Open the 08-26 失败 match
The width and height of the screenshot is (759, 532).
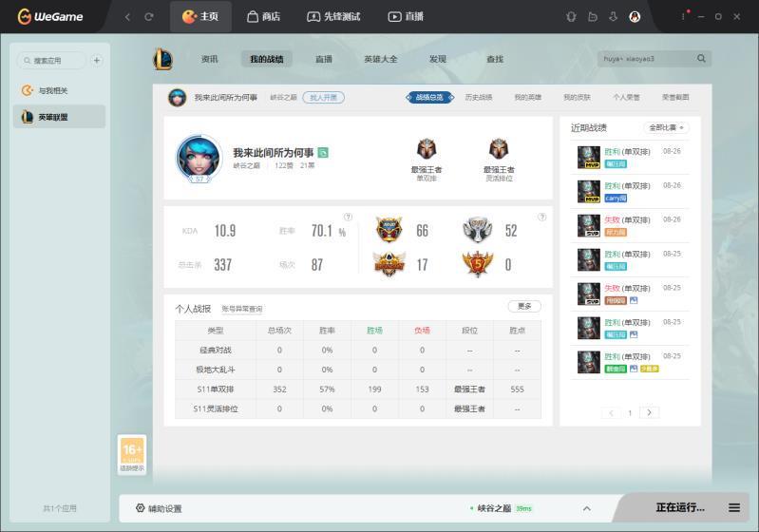pos(630,225)
